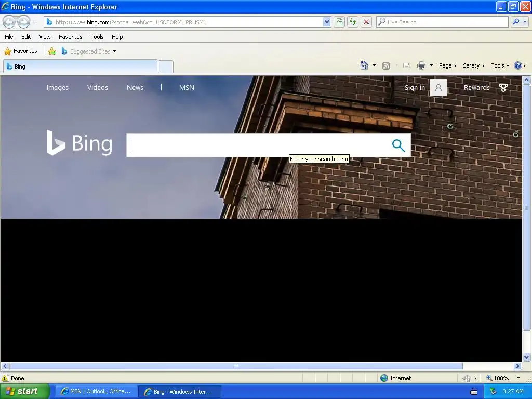Click the taskbar clock 3:27 AM
This screenshot has width=532, height=399.
(513, 392)
